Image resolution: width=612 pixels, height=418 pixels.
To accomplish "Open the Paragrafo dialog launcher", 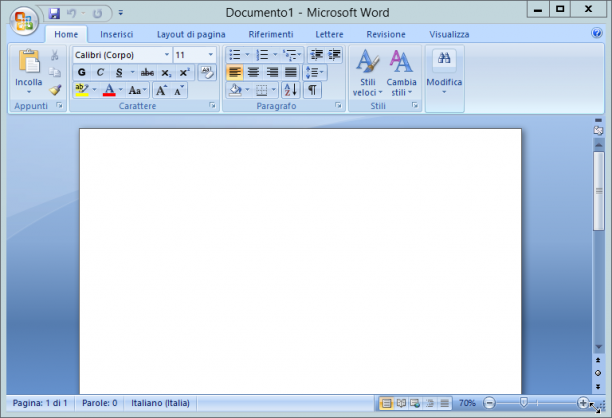I will [338, 105].
